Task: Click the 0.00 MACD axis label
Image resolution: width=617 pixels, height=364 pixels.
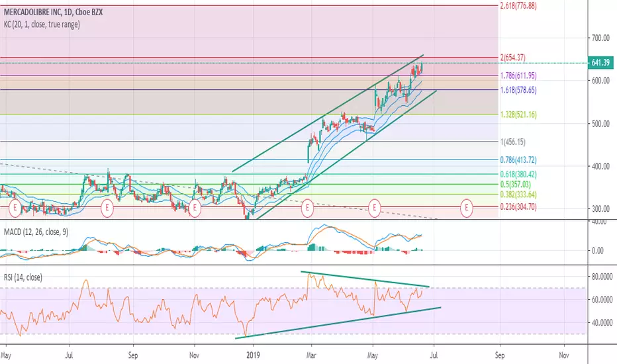Action: [598, 251]
